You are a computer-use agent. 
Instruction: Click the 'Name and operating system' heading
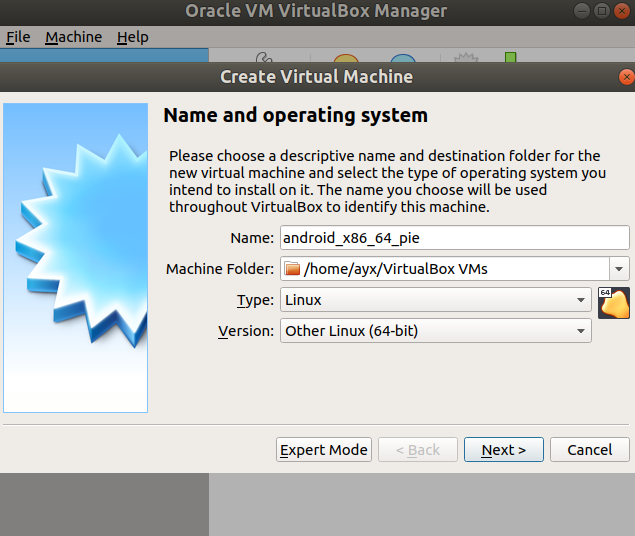click(x=296, y=116)
